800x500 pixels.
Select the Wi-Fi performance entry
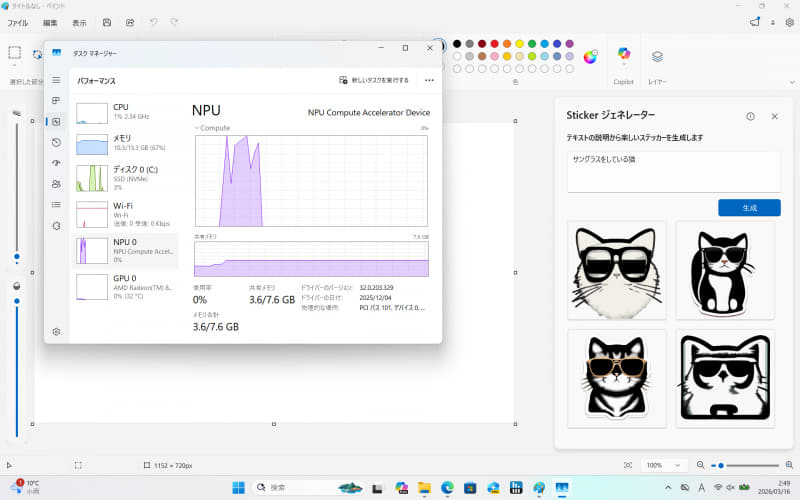[x=126, y=214]
